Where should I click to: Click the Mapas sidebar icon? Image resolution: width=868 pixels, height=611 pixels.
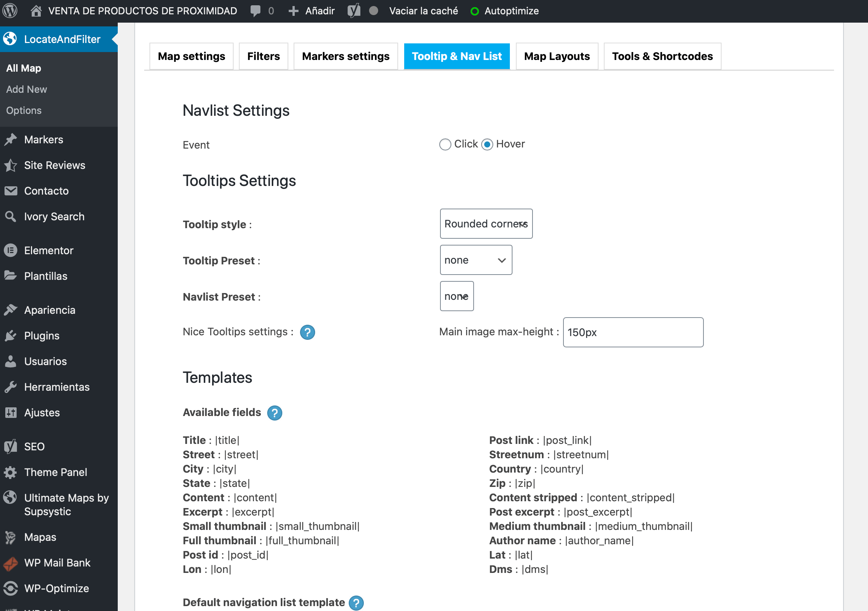11,537
